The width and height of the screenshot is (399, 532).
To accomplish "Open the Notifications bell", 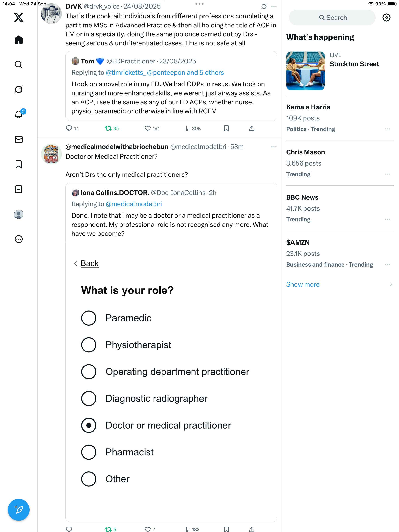I will (19, 115).
